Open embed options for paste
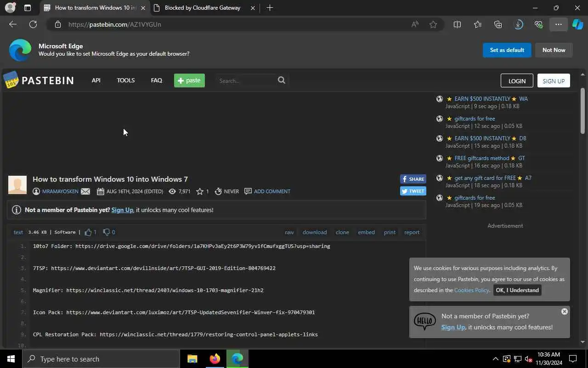The height and width of the screenshot is (368, 588). 366,232
